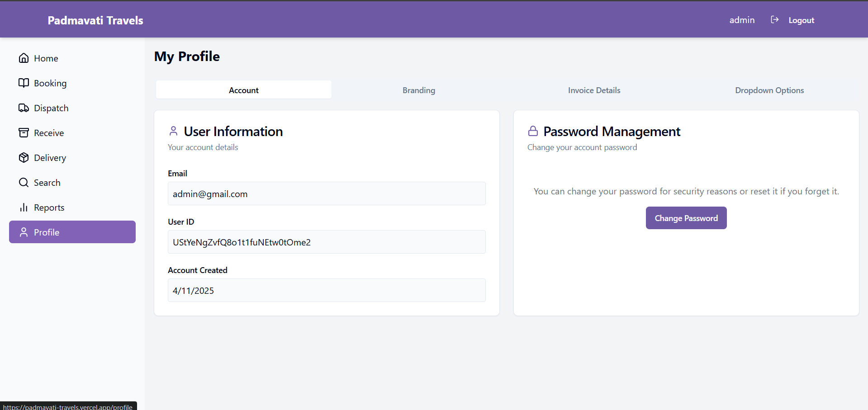Open Reports via the bar chart icon
868x410 pixels.
point(24,207)
